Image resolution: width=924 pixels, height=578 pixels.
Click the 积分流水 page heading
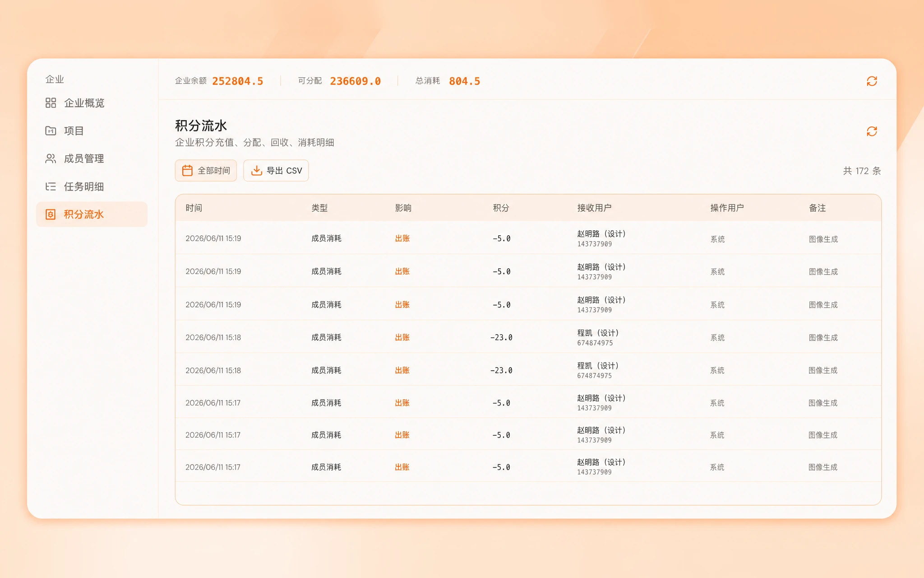pos(201,126)
